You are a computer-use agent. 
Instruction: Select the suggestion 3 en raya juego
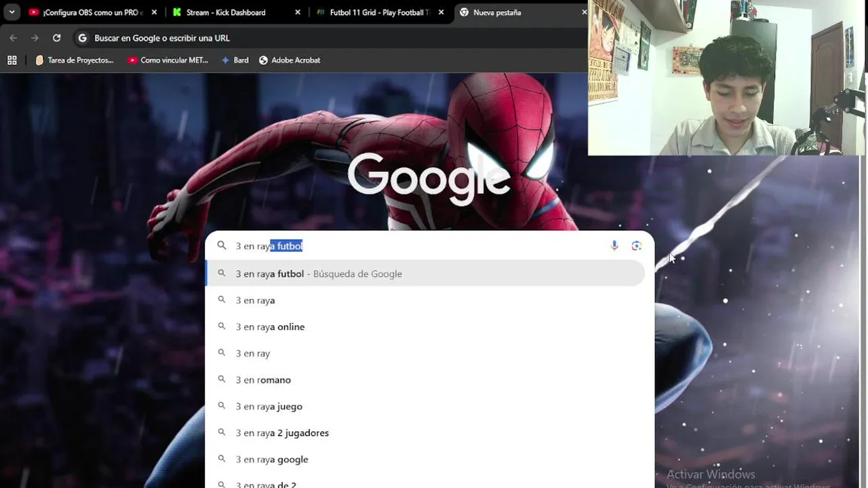pos(425,406)
